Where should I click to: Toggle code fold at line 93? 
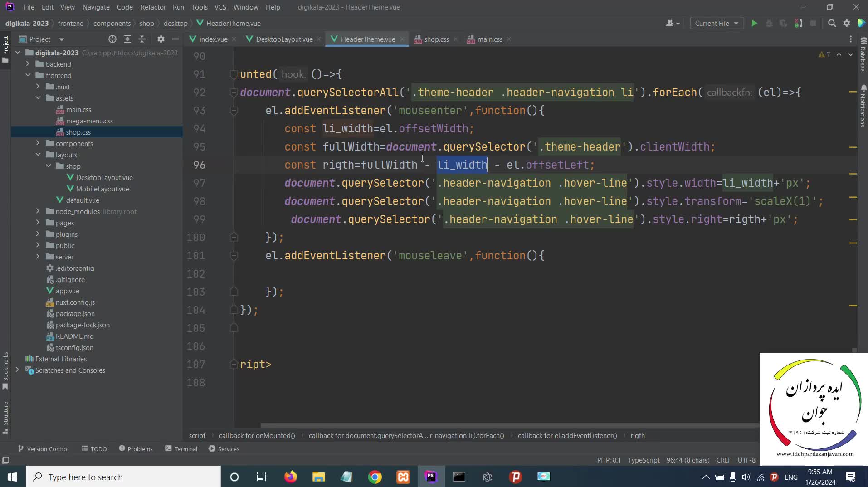coord(234,111)
